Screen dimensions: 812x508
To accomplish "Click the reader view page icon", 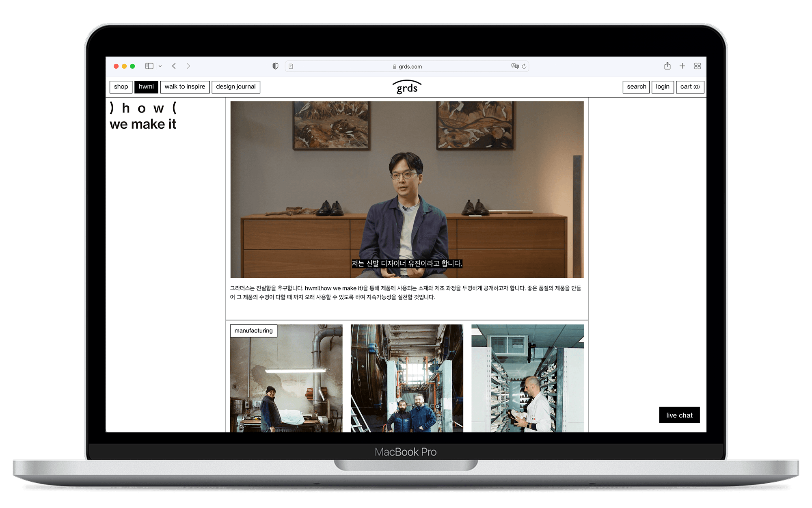I will pos(291,66).
